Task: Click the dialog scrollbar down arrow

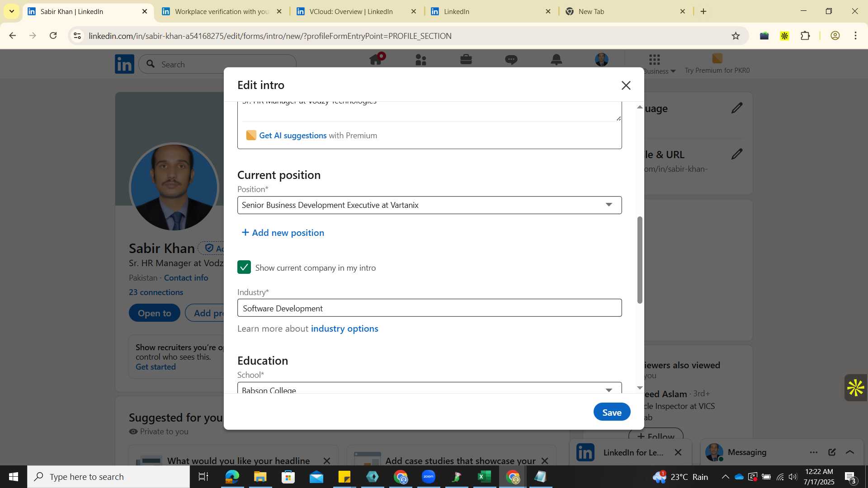Action: (640, 388)
